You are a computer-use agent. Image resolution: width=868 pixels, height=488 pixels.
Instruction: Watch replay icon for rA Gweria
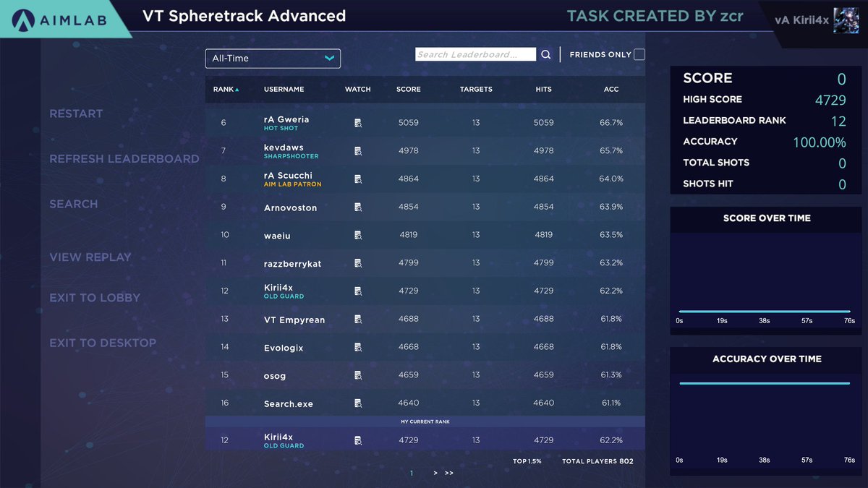(x=358, y=123)
